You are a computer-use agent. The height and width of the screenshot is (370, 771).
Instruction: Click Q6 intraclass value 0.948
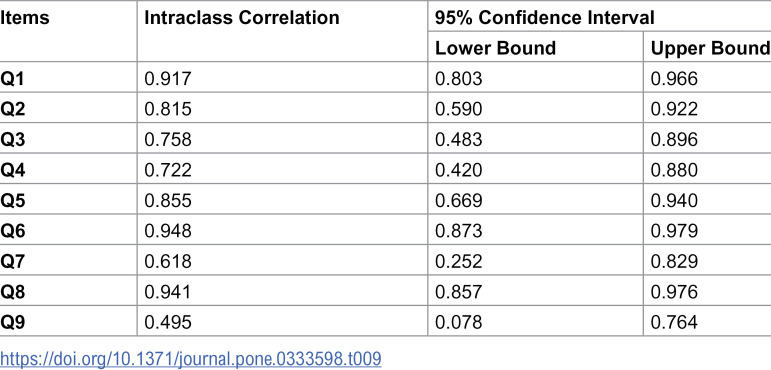coord(168,231)
